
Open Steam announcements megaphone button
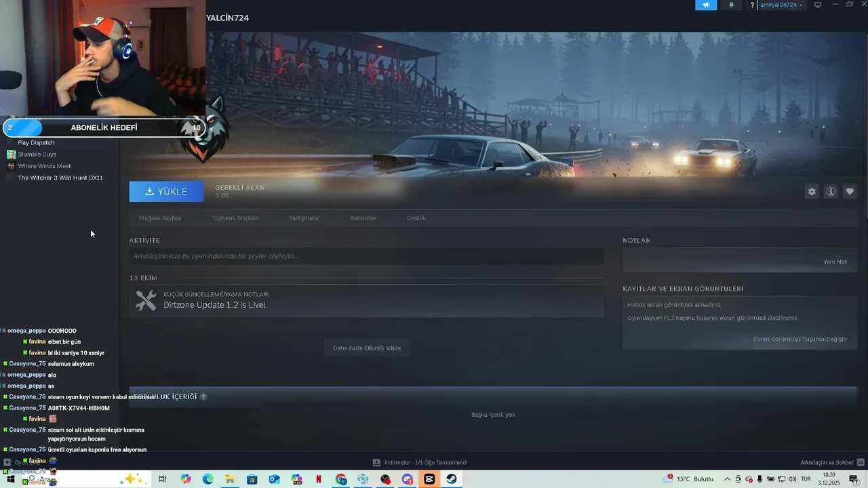pos(705,5)
